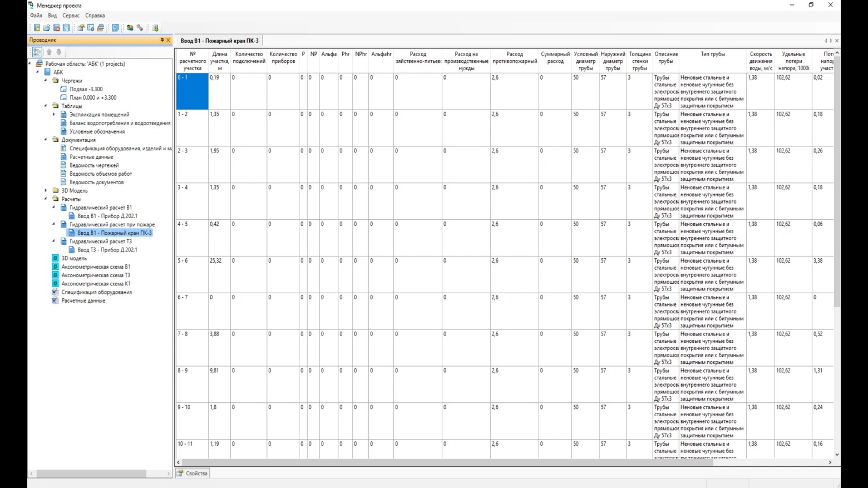This screenshot has height=488, width=868.
Task: Click the users group toolbar icon
Action: [130, 28]
